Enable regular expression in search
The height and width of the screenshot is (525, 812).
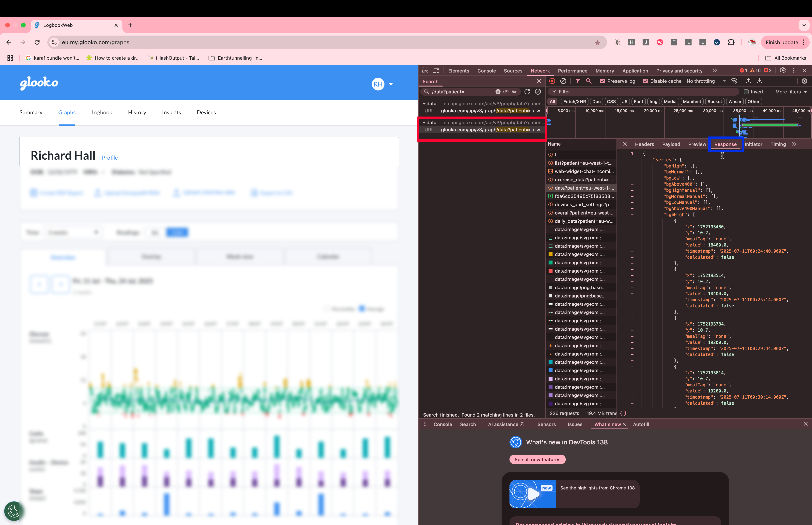pos(506,92)
